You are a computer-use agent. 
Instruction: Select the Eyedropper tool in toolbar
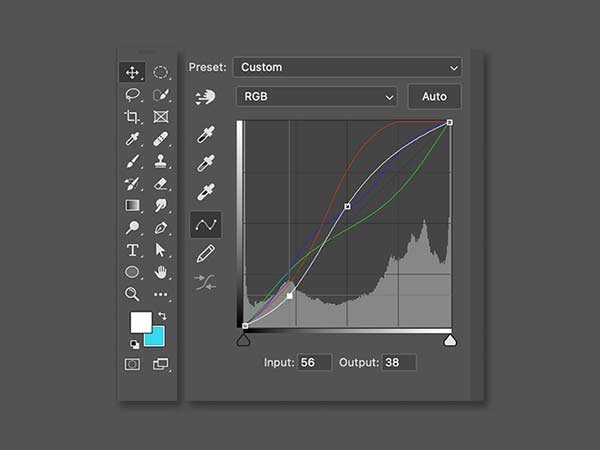(132, 139)
